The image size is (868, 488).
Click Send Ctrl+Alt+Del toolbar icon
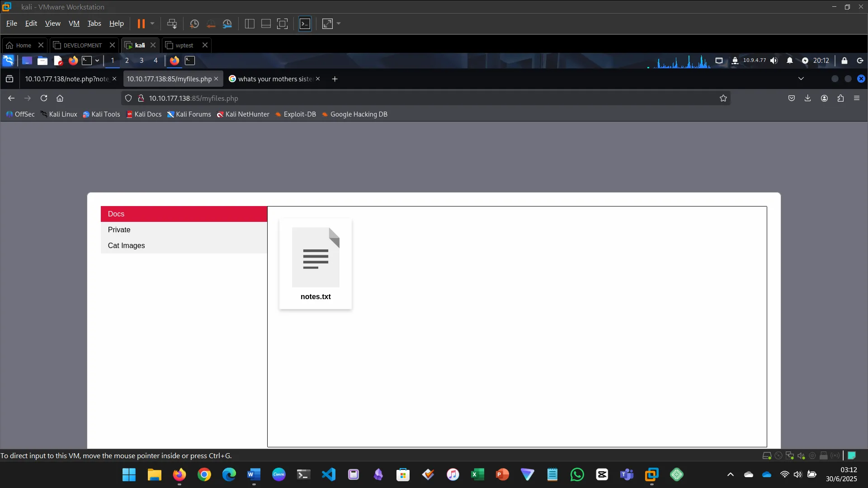pos(172,23)
